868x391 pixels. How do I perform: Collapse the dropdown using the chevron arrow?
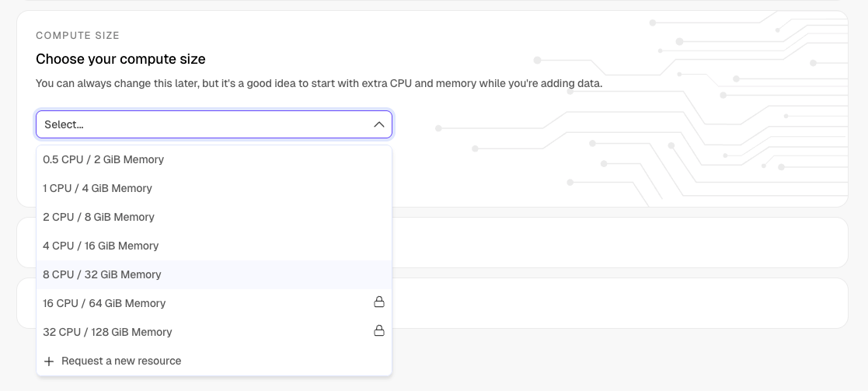click(x=378, y=124)
